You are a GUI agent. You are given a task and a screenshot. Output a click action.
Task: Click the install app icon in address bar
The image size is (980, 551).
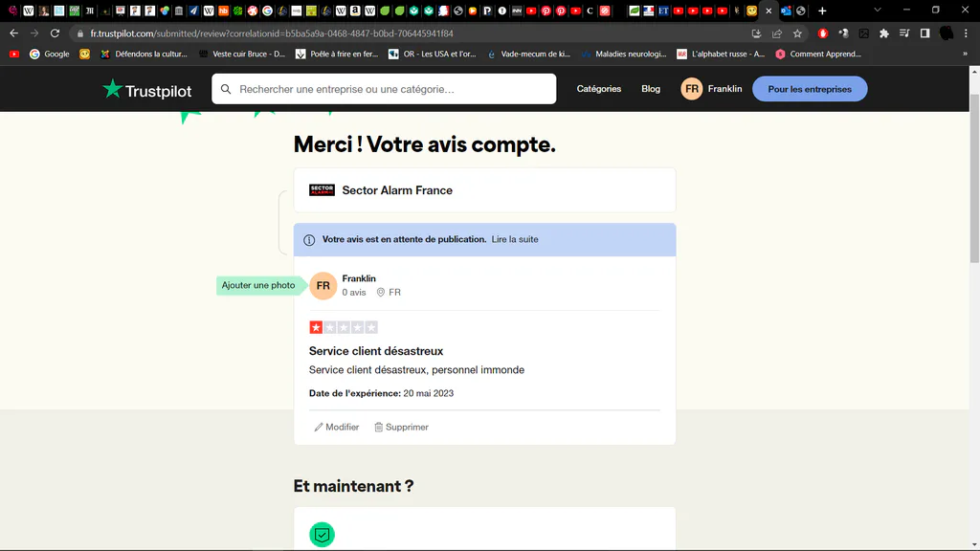pos(756,33)
